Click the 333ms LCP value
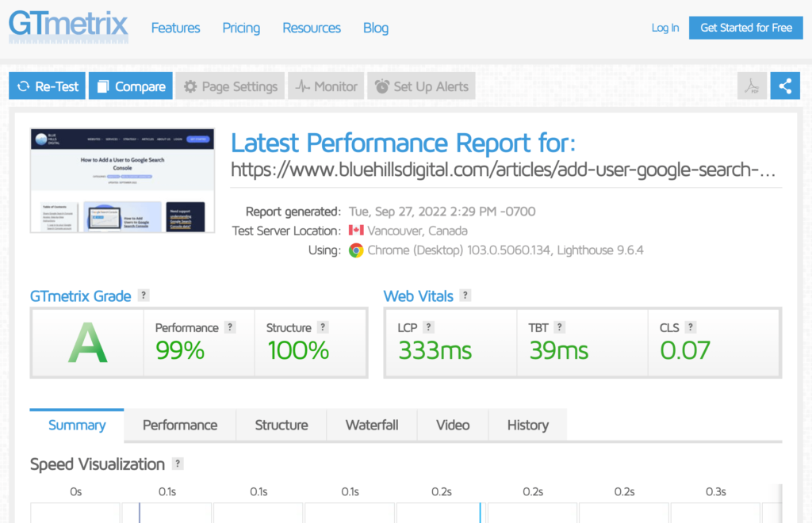Image resolution: width=812 pixels, height=523 pixels. [435, 351]
